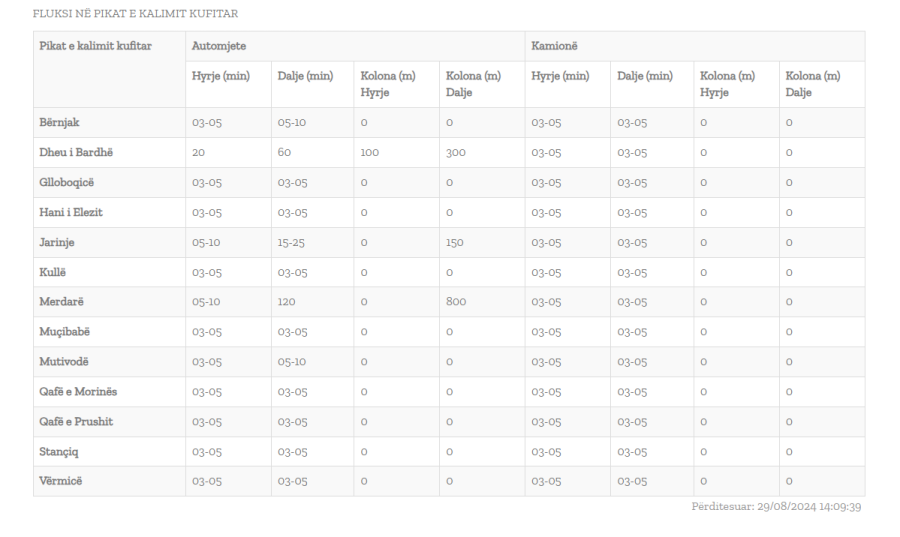Image resolution: width=900 pixels, height=537 pixels.
Task: Select the 'Hani i Elezit' row label
Action: 71,212
